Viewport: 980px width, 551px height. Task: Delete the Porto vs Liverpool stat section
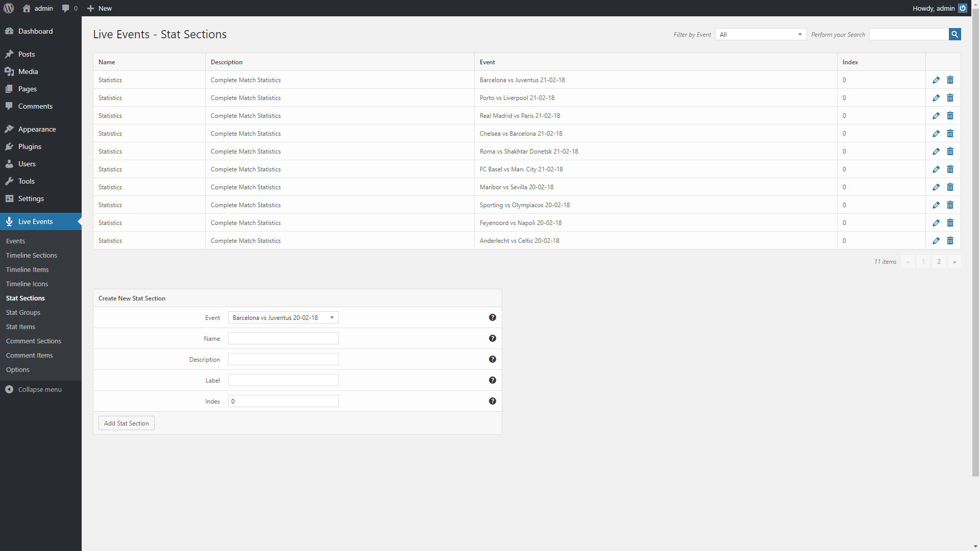pyautogui.click(x=950, y=98)
